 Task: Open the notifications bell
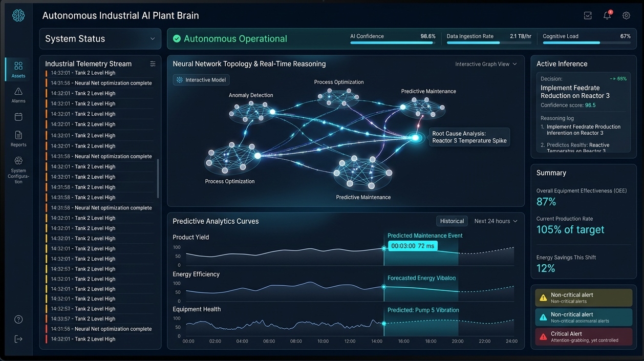607,15
